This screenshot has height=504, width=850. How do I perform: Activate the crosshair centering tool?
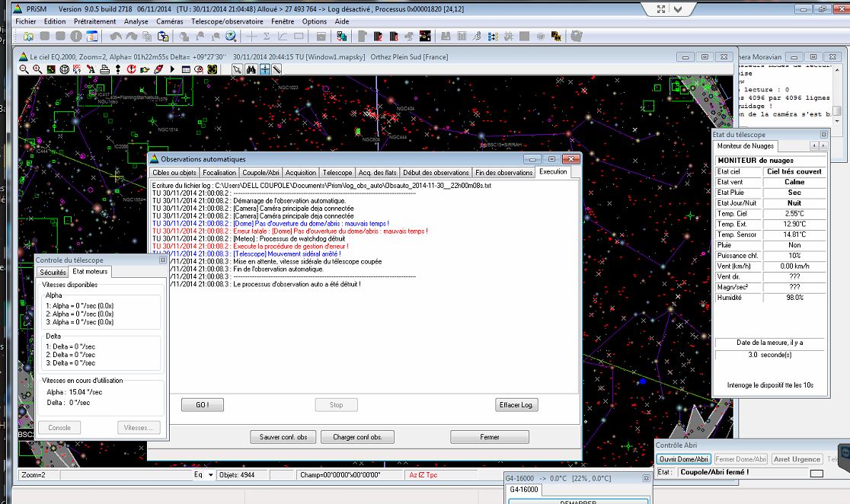264,69
